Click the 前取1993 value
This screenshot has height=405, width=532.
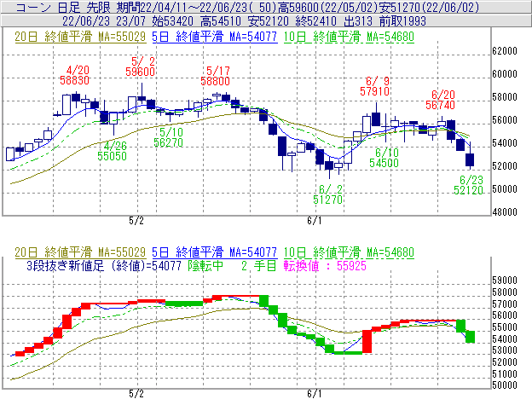pyautogui.click(x=402, y=21)
